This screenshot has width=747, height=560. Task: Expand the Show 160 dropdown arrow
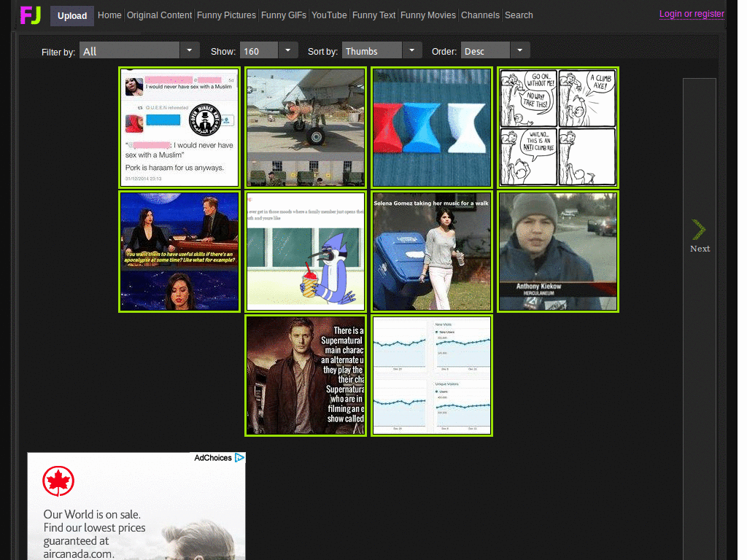[287, 50]
